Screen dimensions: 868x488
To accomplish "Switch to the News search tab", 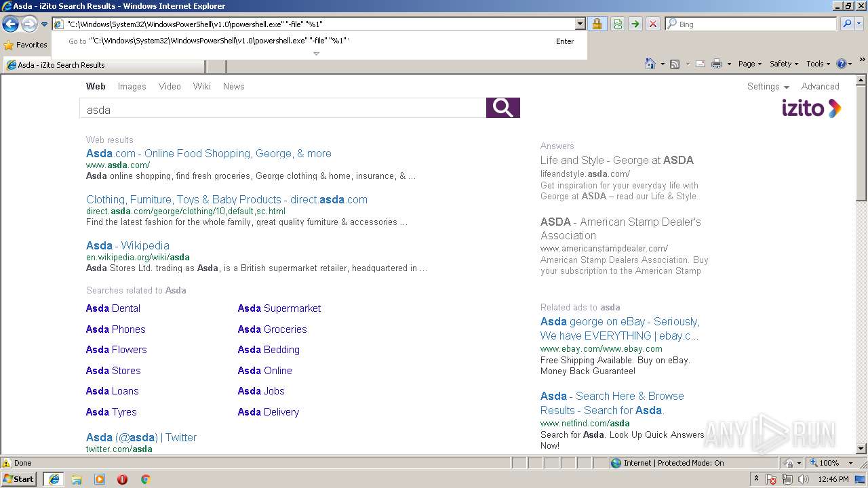I will click(x=233, y=87).
